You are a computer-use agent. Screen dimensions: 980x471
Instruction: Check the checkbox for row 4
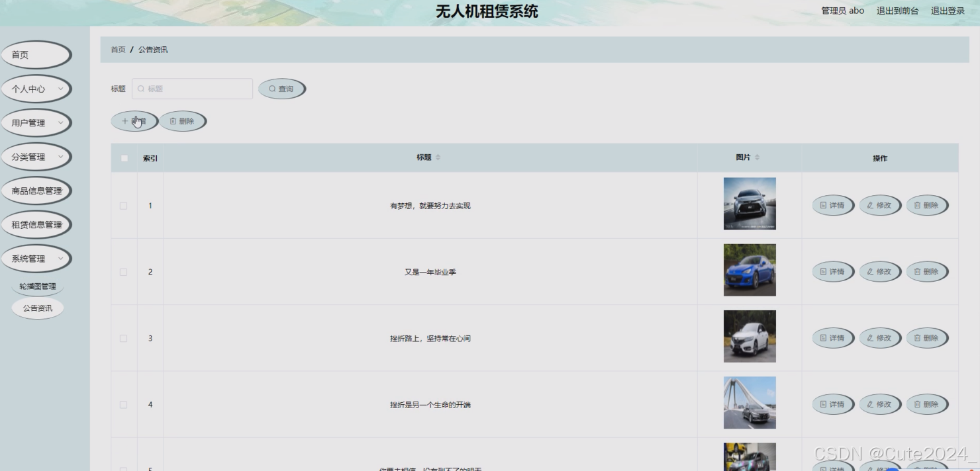pyautogui.click(x=123, y=404)
